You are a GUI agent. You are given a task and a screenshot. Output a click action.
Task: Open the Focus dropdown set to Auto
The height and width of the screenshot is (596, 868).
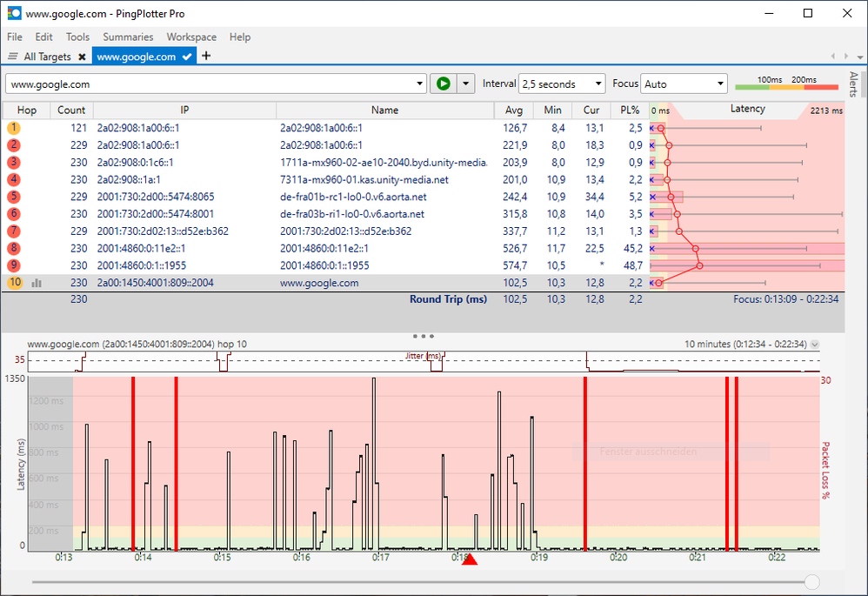click(684, 84)
